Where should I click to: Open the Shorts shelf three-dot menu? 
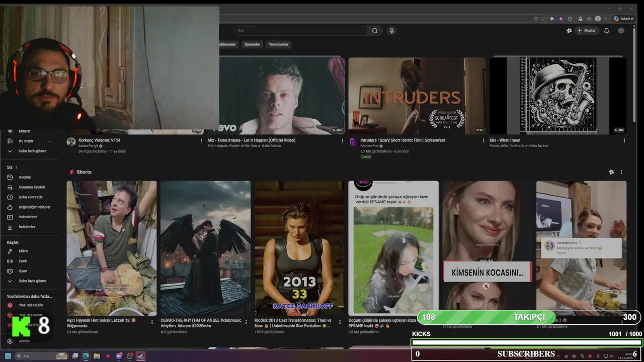[x=621, y=172]
